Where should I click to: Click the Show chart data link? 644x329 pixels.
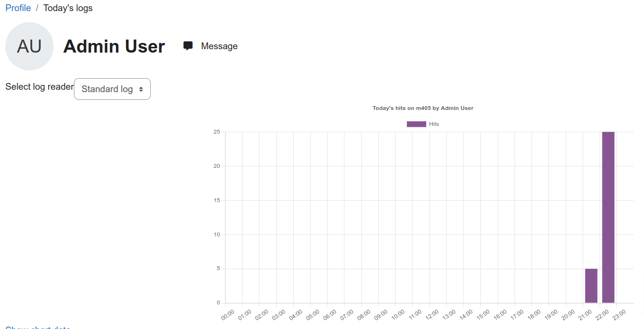(x=38, y=328)
